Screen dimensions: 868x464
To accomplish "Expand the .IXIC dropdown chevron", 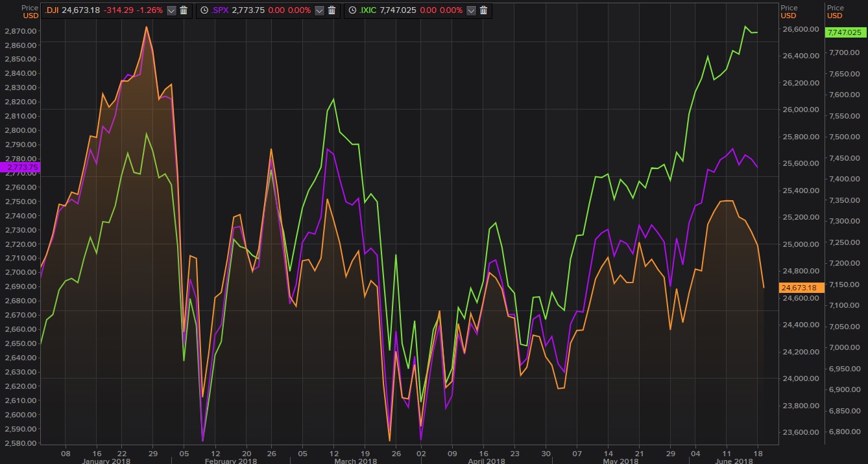I will coord(472,11).
